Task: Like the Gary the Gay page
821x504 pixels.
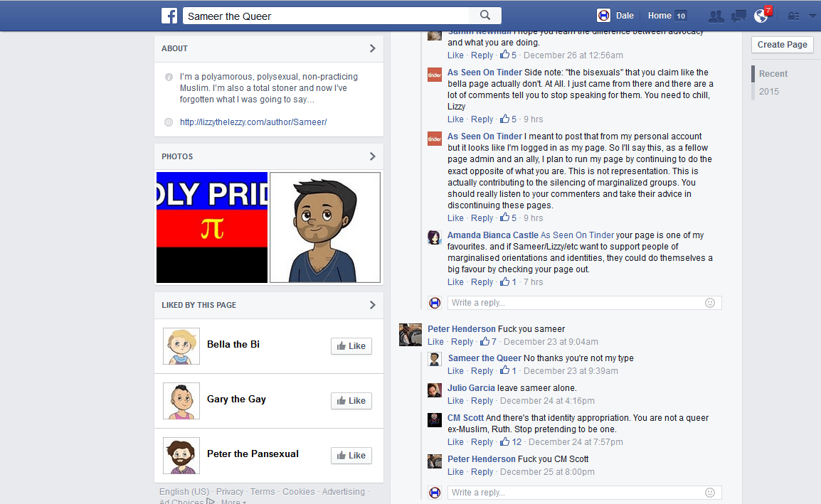Action: click(x=351, y=401)
